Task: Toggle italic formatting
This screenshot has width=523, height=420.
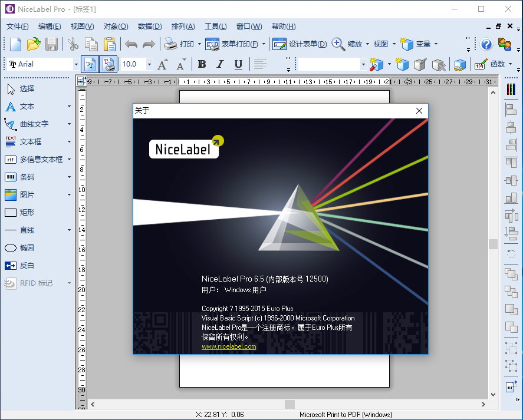Action: coord(220,64)
